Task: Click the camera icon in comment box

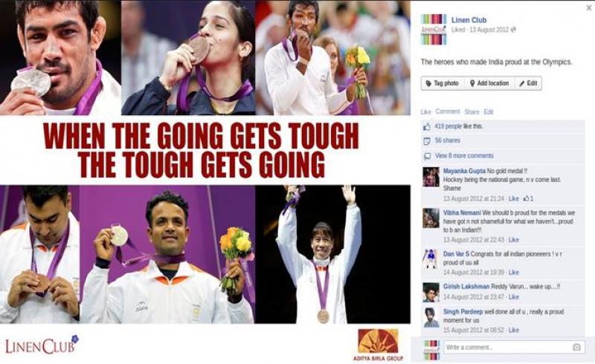Action: pos(576,347)
